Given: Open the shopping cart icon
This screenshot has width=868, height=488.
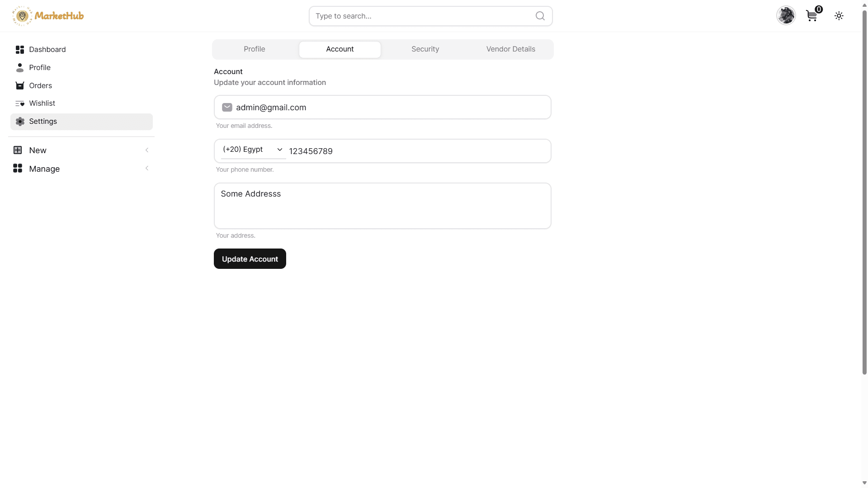Looking at the screenshot, I should (812, 16).
